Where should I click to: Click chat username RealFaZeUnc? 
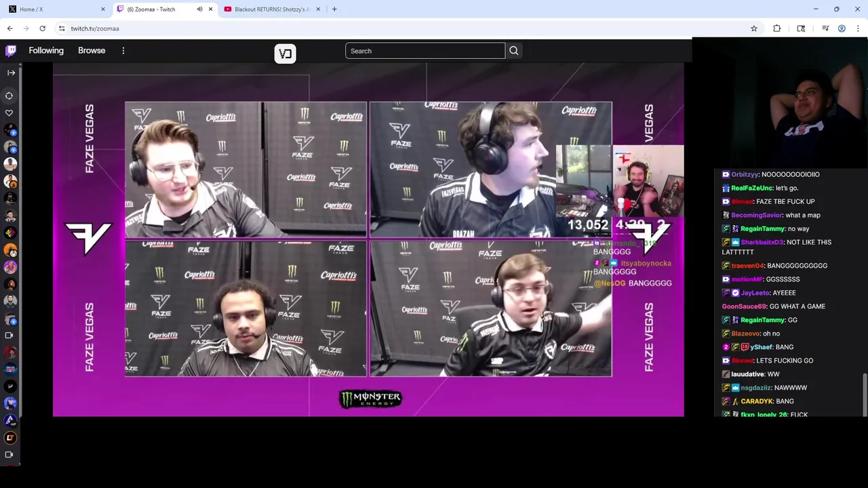coord(751,188)
